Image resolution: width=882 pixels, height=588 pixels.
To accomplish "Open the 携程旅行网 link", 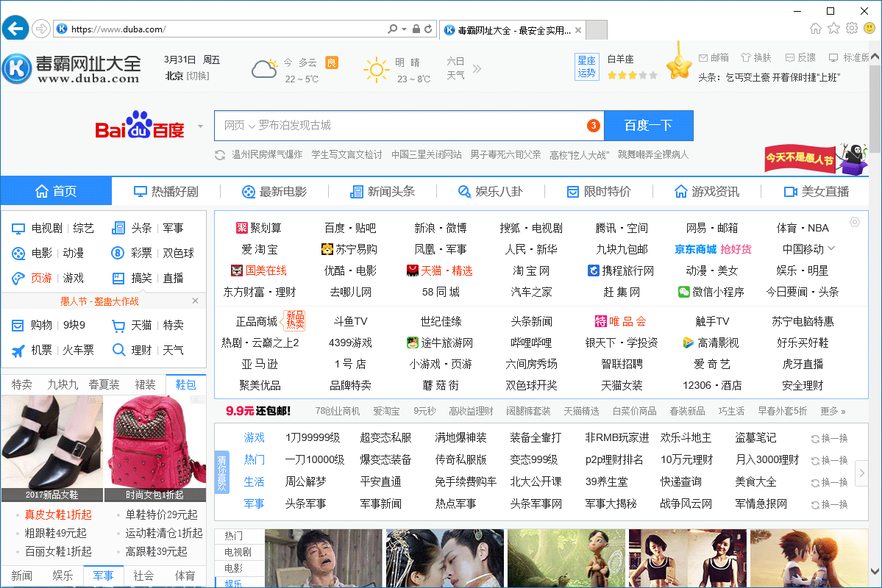I will point(621,270).
